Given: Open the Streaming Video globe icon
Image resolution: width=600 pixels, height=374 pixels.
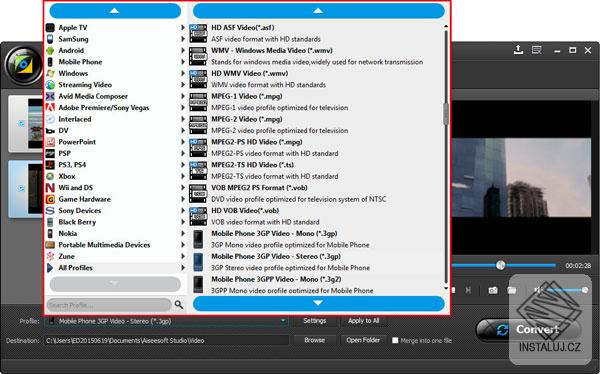Looking at the screenshot, I should coord(50,85).
